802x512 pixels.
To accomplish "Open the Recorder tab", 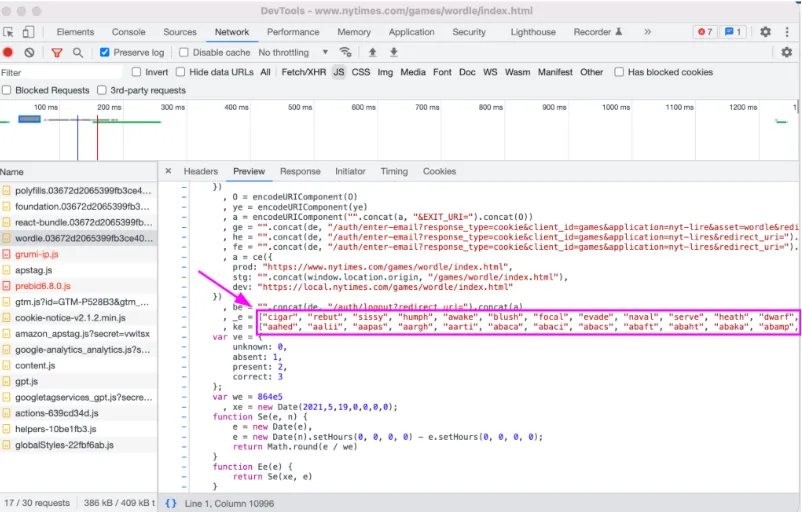I will click(597, 32).
